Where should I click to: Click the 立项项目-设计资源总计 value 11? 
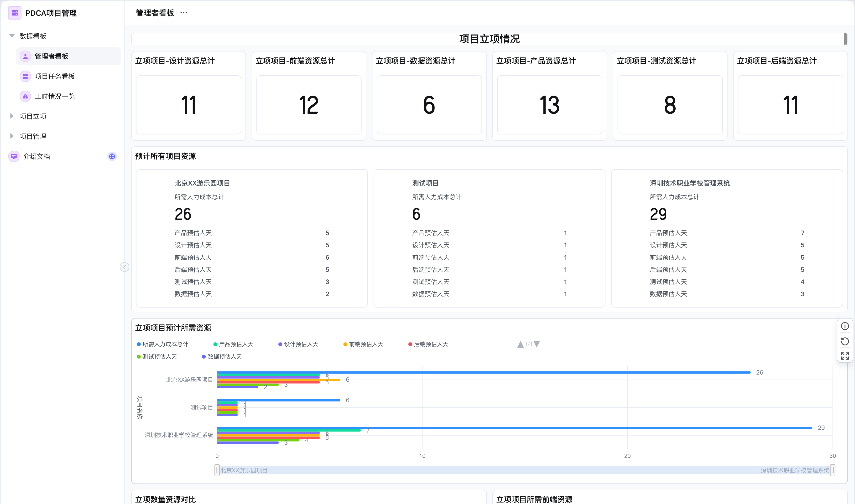(x=189, y=105)
